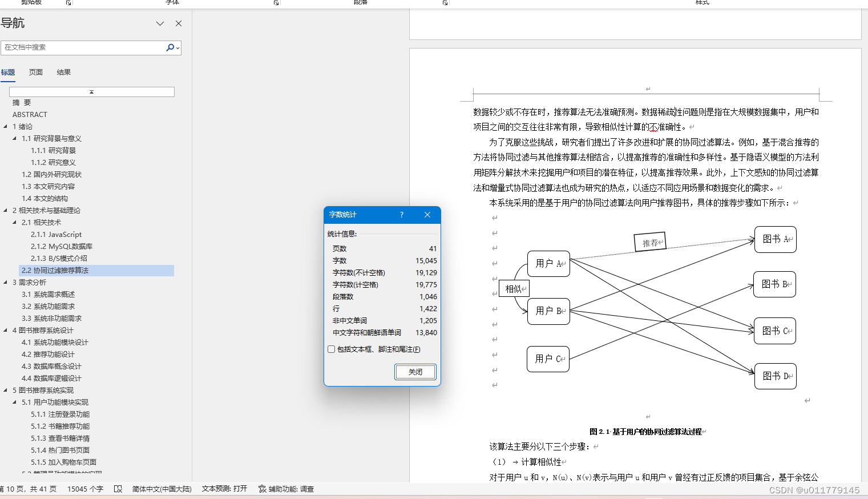The height and width of the screenshot is (499, 868).
Task: Switch to the 页面 tab
Action: tap(36, 73)
